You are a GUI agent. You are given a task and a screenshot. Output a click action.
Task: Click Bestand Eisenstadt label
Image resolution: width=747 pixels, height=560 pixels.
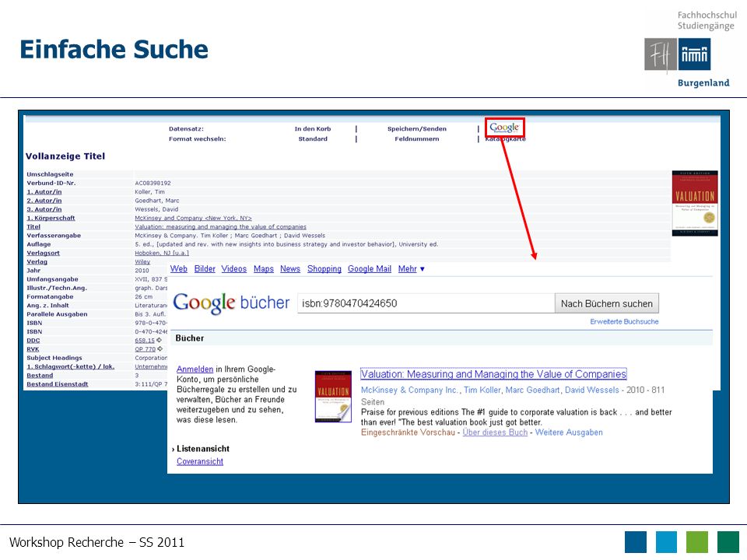(x=57, y=384)
